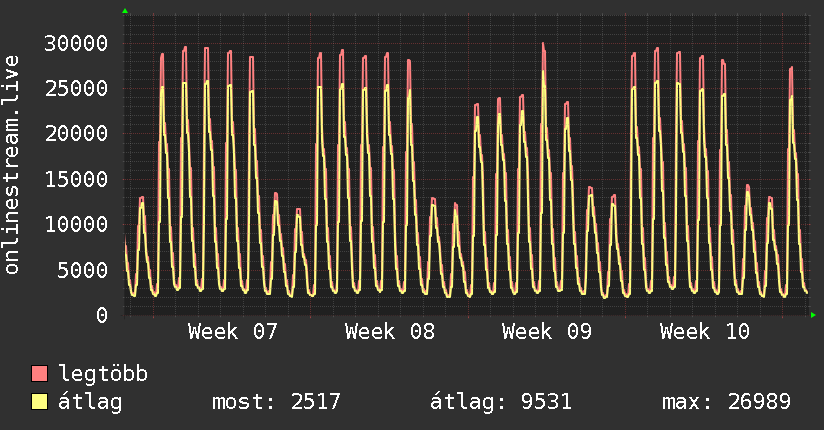Select the most: 2517 value
The width and height of the screenshot is (824, 430).
(x=276, y=402)
